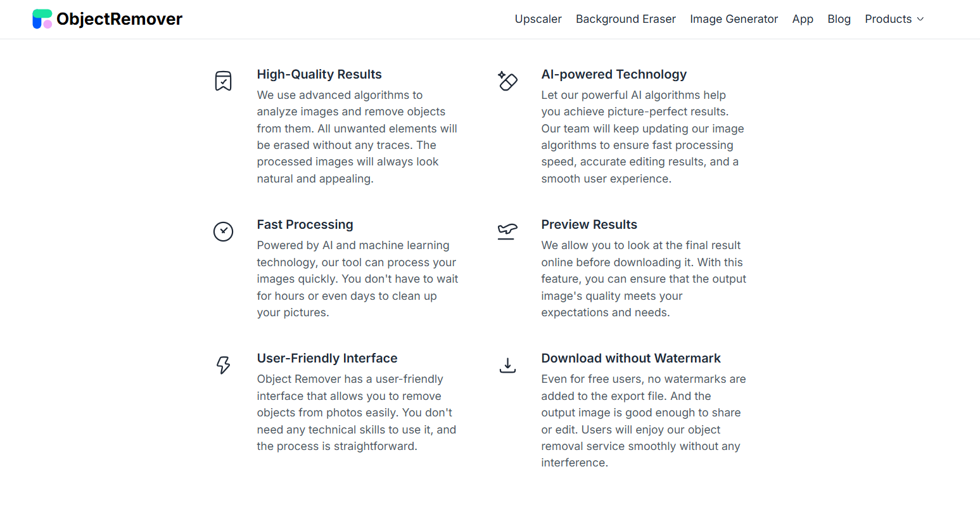This screenshot has width=980, height=514.
Task: Click the ObjectRemover brand name text
Action: 119,19
